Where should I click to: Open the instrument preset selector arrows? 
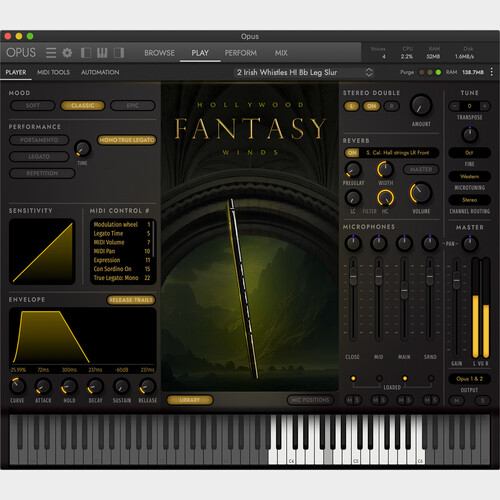369,72
